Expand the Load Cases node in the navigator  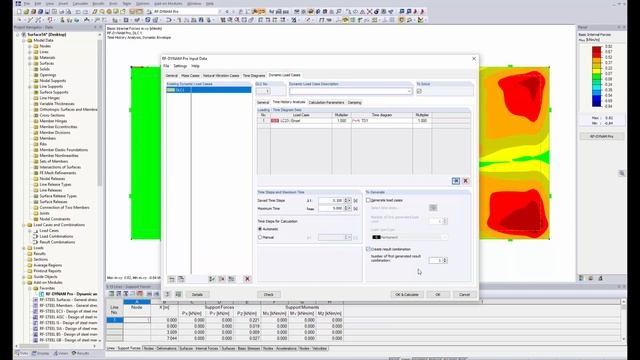click(30, 231)
